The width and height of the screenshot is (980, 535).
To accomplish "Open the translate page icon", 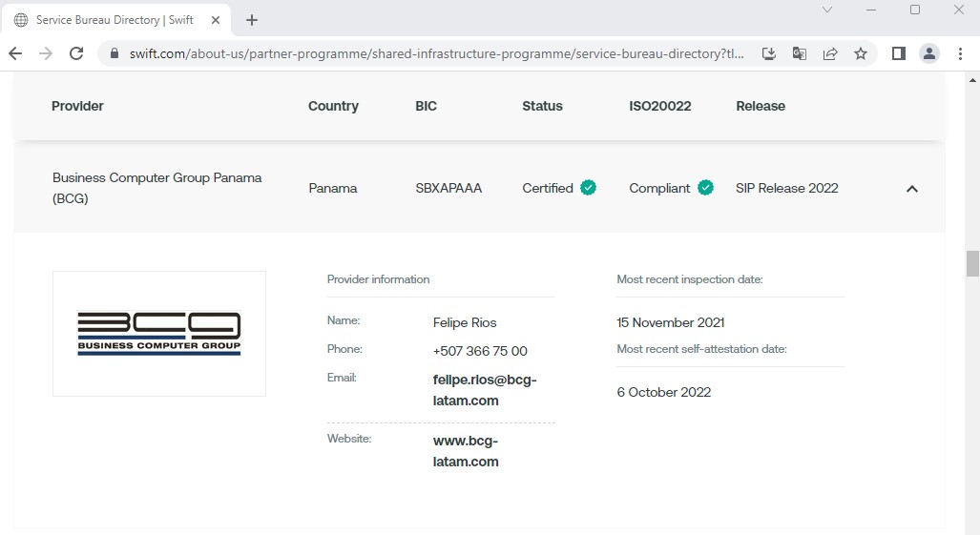I will [800, 53].
